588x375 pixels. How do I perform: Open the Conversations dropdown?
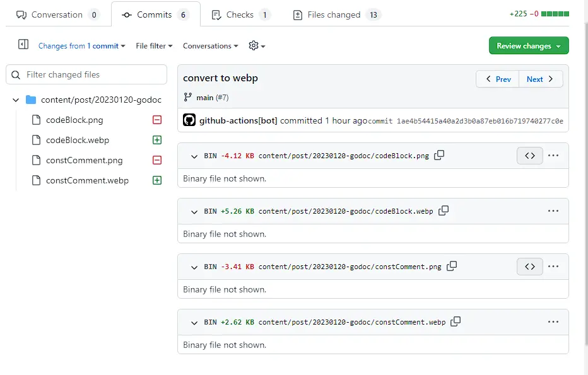point(210,46)
